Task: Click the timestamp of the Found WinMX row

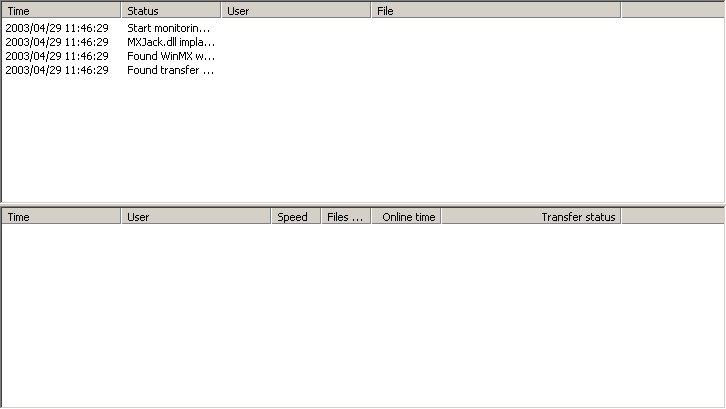Action: pyautogui.click(x=57, y=56)
